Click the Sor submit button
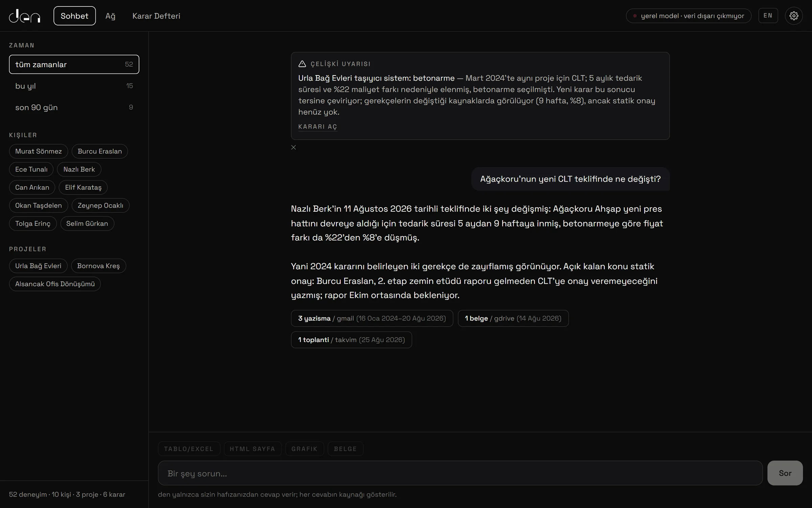 coord(785,473)
